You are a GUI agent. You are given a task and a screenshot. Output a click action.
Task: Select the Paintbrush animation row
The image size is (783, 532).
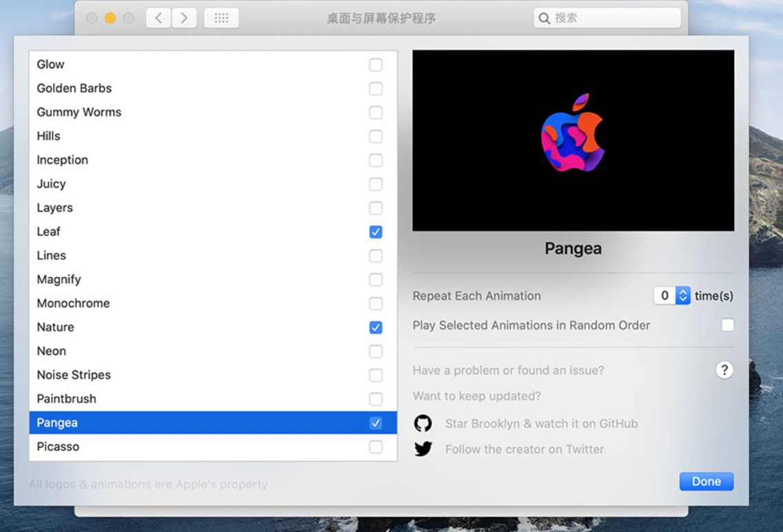213,399
